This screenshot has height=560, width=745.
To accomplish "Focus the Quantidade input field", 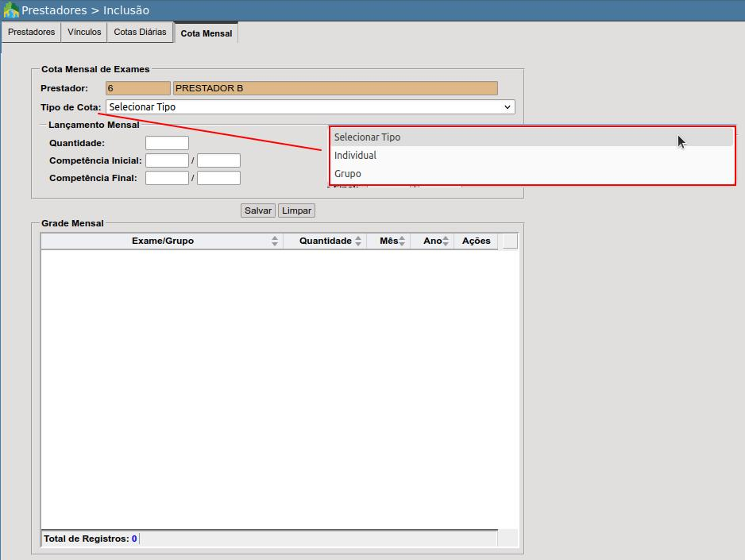I will click(x=167, y=143).
